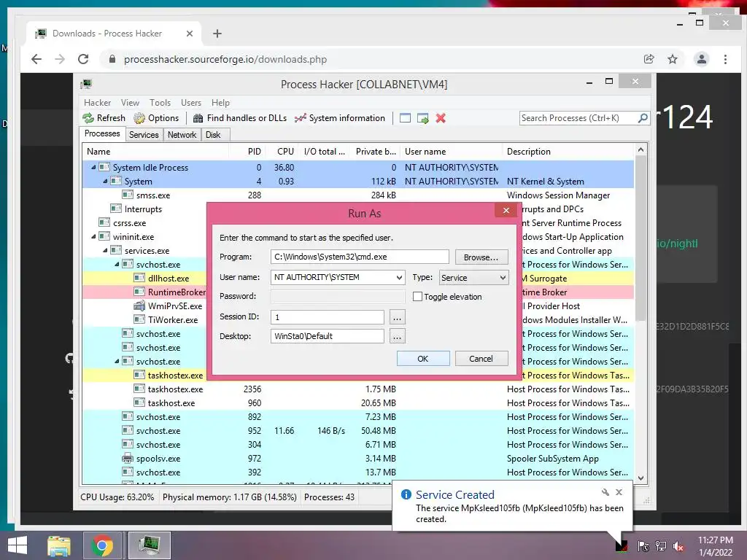
Task: Click the Desktop input field
Action: (328, 336)
